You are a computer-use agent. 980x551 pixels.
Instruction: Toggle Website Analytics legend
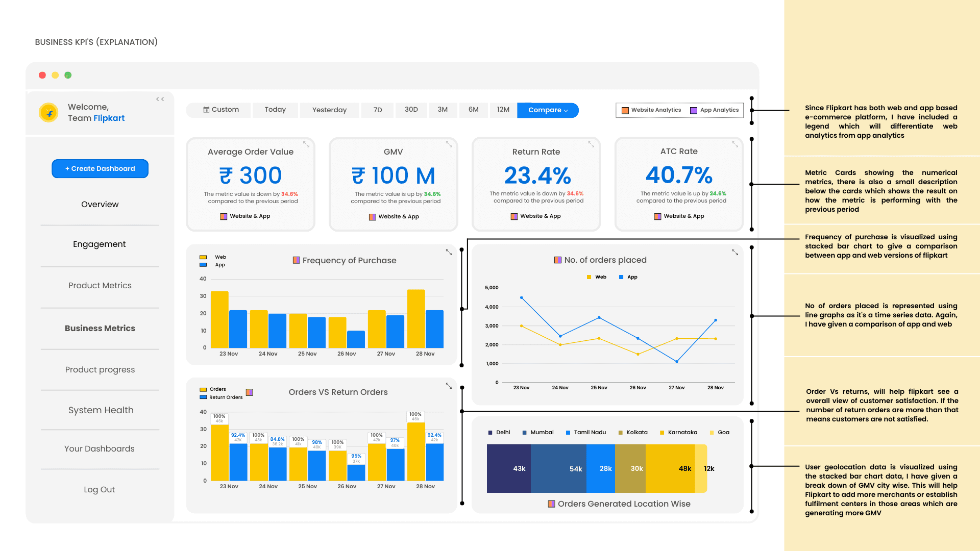651,110
